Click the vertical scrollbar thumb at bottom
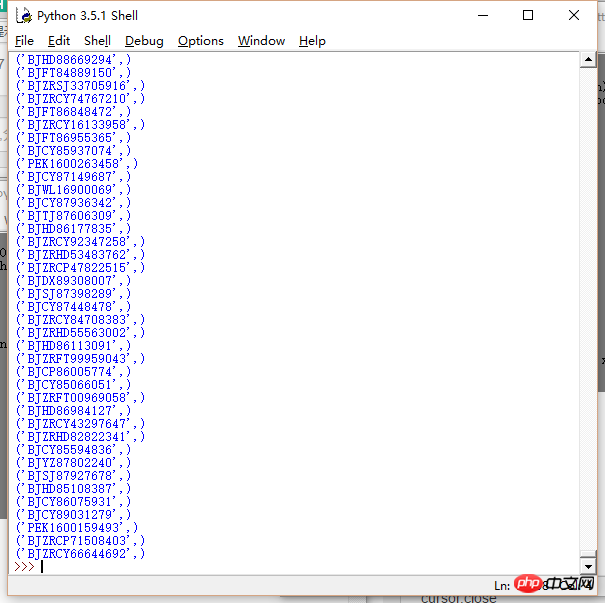 tap(588, 554)
